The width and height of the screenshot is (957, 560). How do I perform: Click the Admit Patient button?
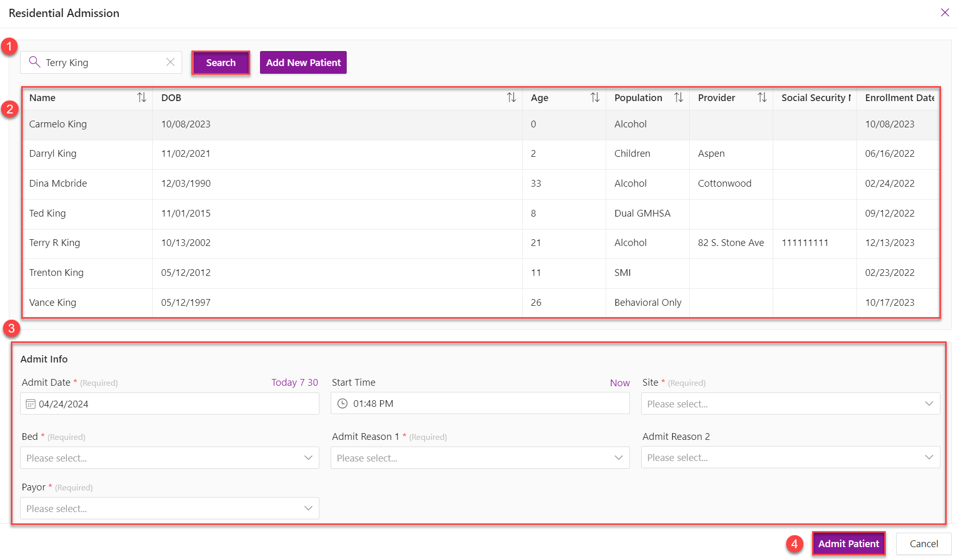click(849, 543)
